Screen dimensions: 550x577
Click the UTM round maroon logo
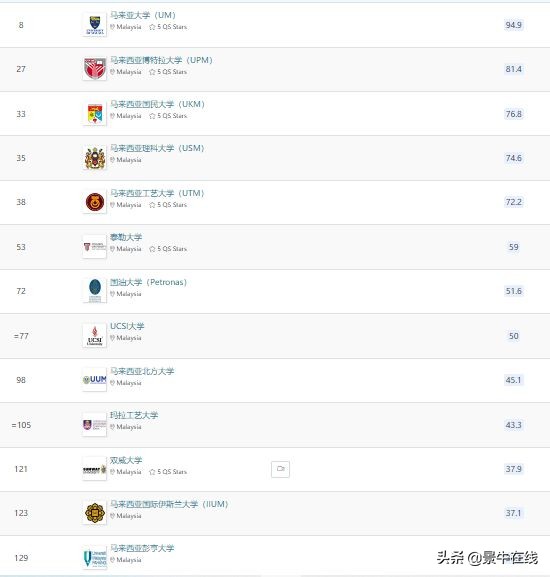click(95, 202)
